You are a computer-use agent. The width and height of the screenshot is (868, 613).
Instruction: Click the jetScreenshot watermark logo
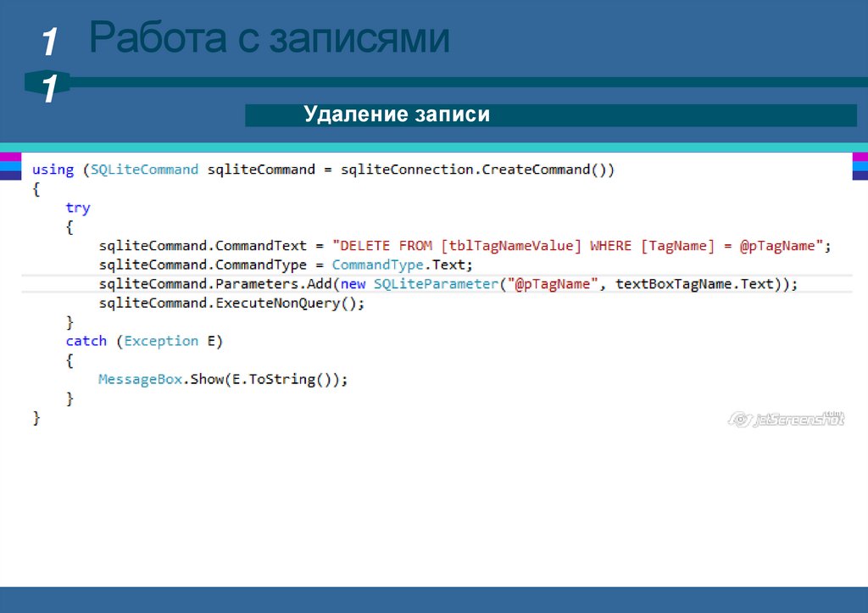[x=787, y=419]
